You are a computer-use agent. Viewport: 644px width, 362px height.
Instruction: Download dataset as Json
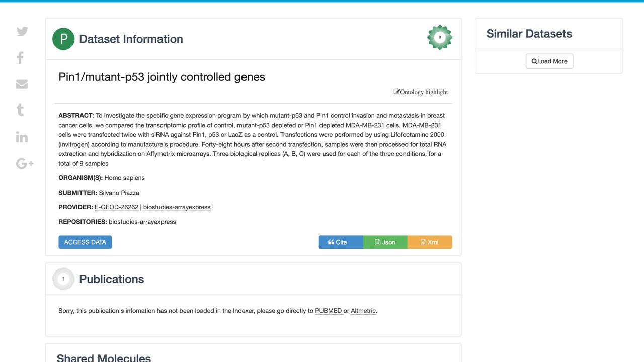pyautogui.click(x=385, y=242)
